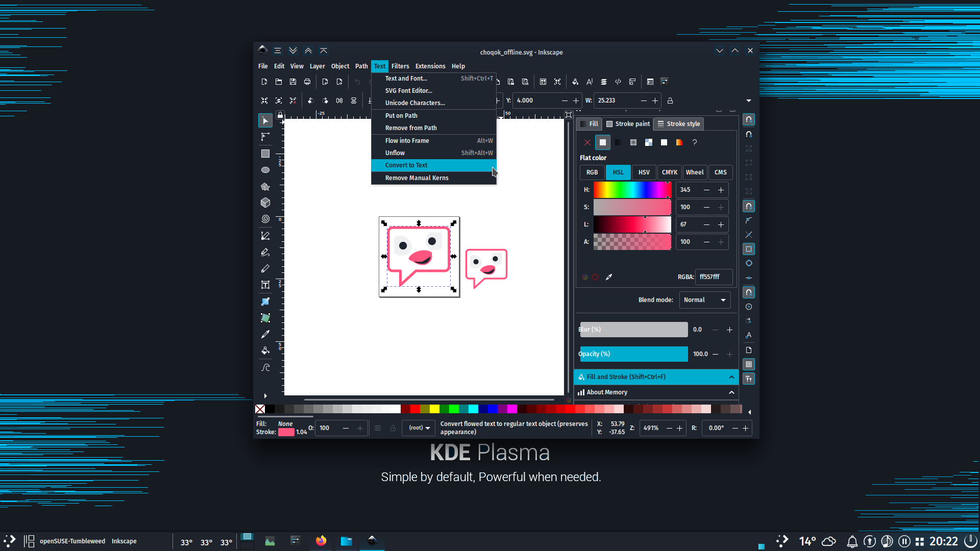Toggle the layer lock in status bar
Screen dimensions: 980x551
point(393,428)
